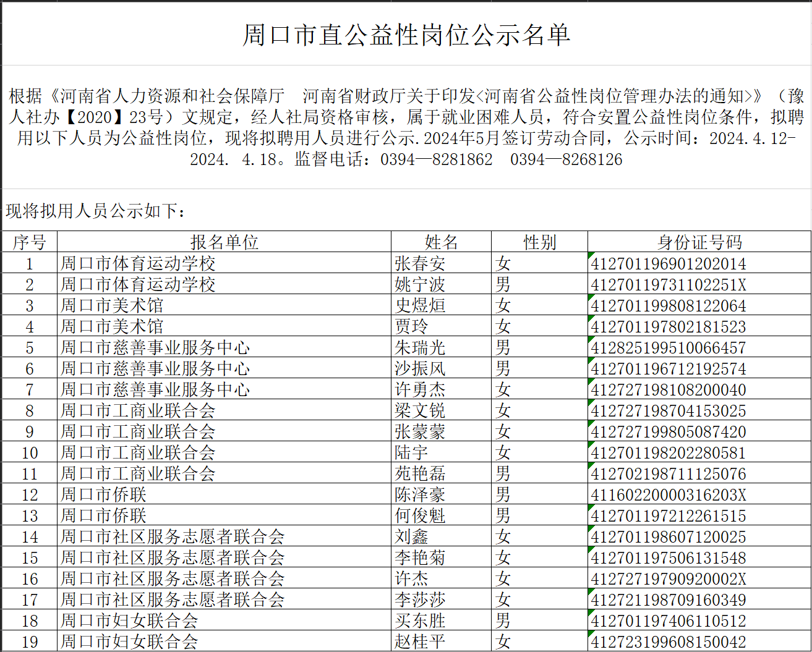
Task: Click ID number 412723199608150042
Action: click(669, 642)
